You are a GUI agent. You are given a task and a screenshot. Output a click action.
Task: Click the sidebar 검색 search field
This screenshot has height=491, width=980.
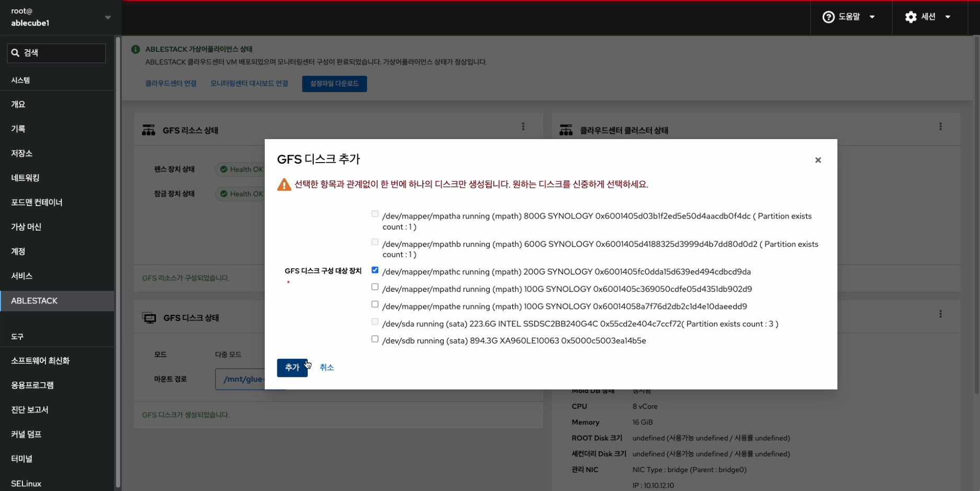click(x=57, y=53)
